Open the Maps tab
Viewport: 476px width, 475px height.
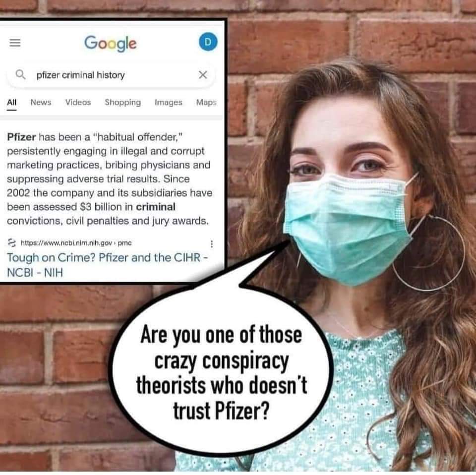click(206, 103)
